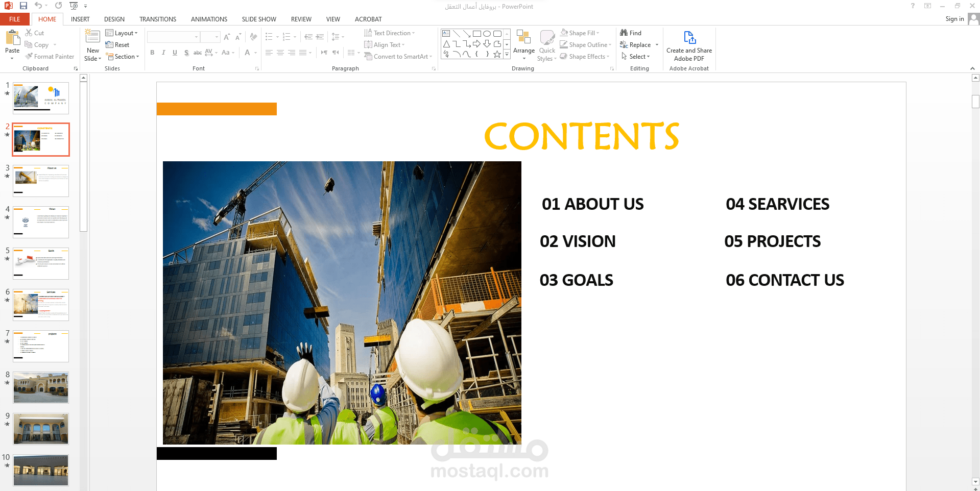Click Increase Font Size icon

(x=227, y=37)
